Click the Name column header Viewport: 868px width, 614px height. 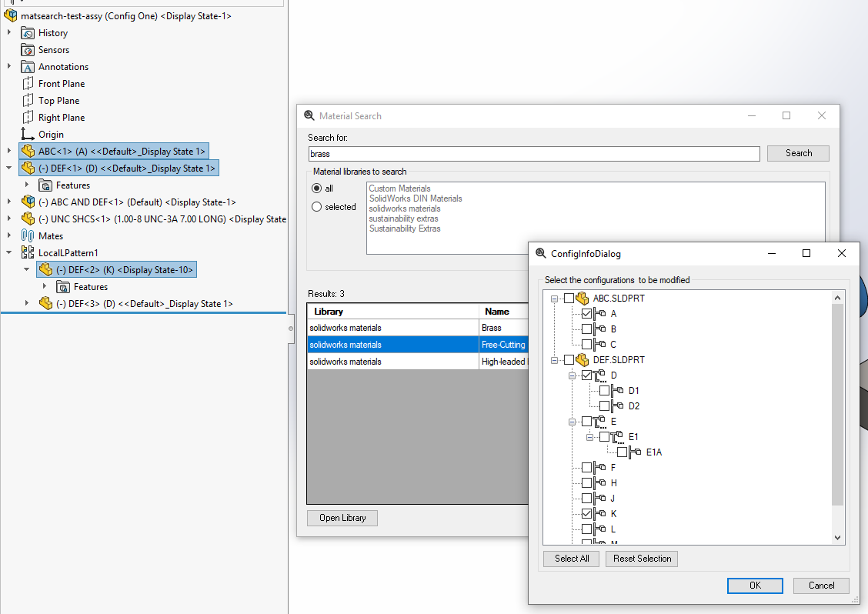[504, 312]
